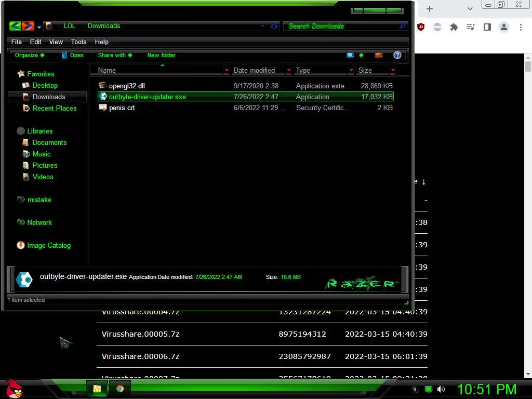
Task: Click the Downloads breadcrumb in address bar
Action: [104, 26]
